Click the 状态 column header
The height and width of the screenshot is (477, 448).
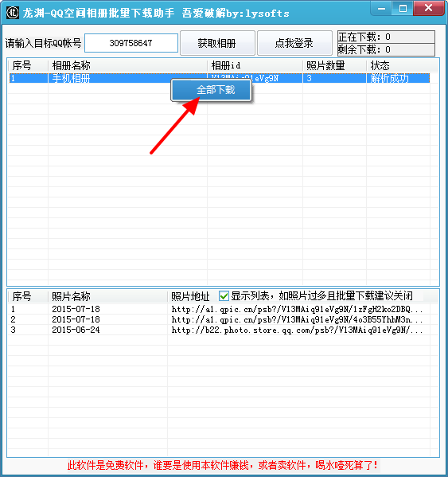[x=380, y=65]
